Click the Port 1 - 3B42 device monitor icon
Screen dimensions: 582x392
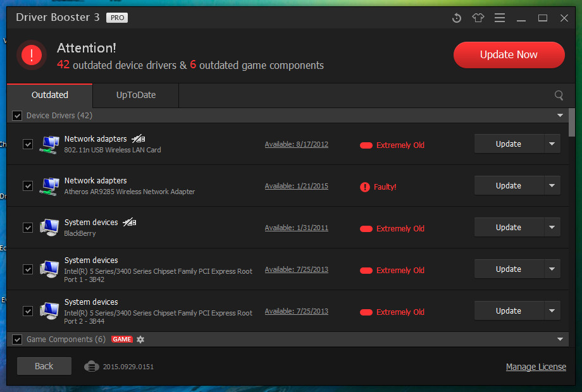pos(49,269)
